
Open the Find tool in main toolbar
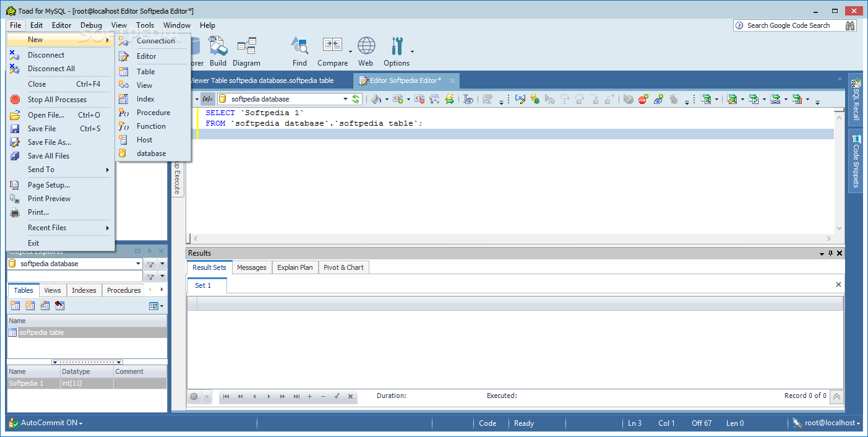pos(299,51)
